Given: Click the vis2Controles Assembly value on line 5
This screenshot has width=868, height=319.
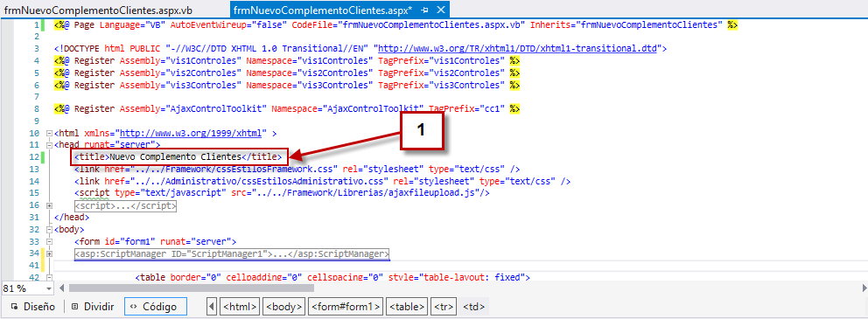Looking at the screenshot, I should [205, 73].
